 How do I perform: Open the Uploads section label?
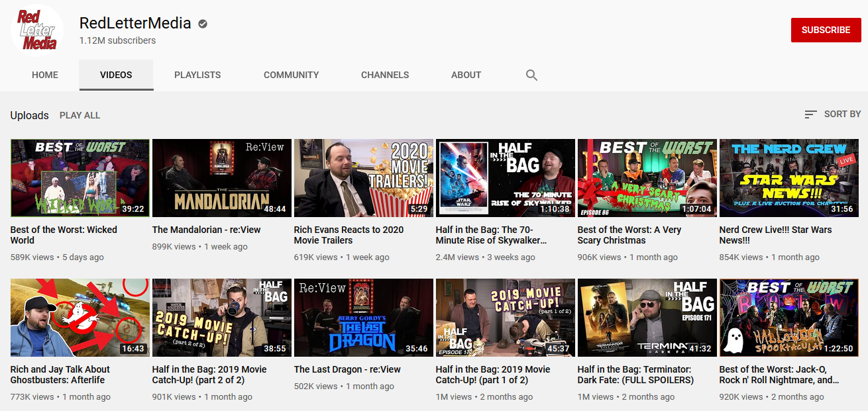click(29, 115)
